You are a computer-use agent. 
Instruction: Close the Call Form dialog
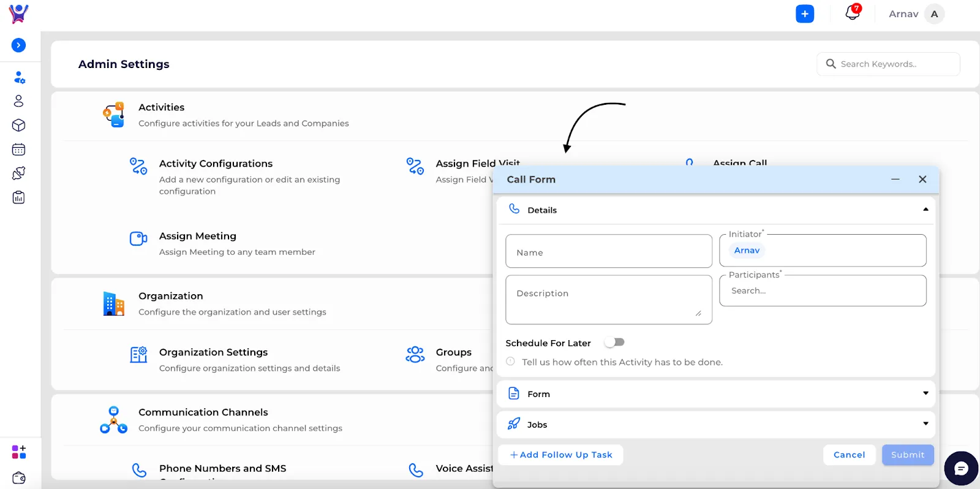coord(922,180)
